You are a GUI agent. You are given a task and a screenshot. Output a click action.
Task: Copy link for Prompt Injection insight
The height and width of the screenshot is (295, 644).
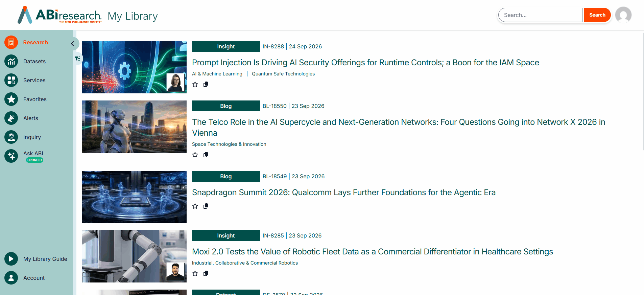(206, 84)
